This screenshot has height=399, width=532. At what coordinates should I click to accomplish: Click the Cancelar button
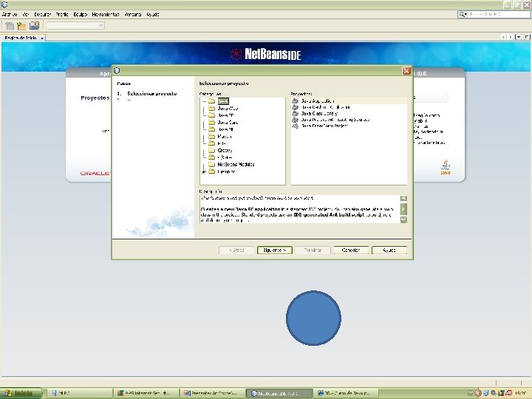coord(351,250)
